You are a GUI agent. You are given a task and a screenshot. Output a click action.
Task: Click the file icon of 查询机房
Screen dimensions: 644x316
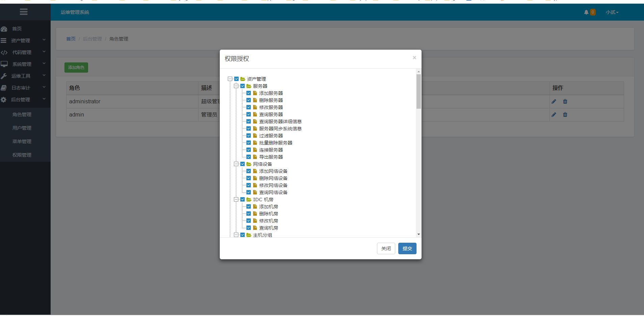(255, 228)
